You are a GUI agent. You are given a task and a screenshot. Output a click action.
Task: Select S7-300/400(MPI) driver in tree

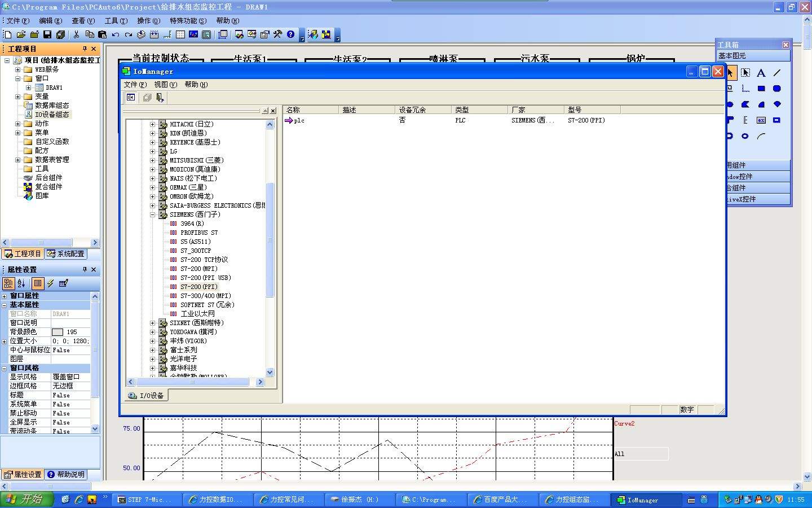coord(205,296)
